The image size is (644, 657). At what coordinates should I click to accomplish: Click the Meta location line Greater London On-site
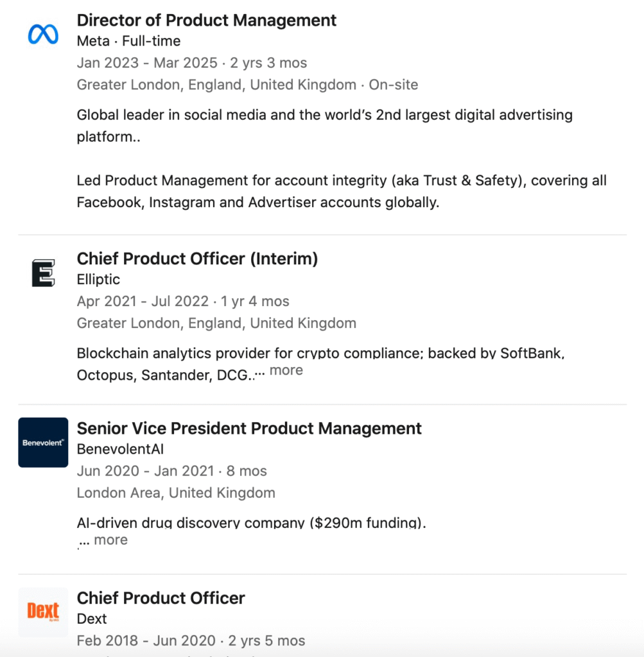[247, 85]
